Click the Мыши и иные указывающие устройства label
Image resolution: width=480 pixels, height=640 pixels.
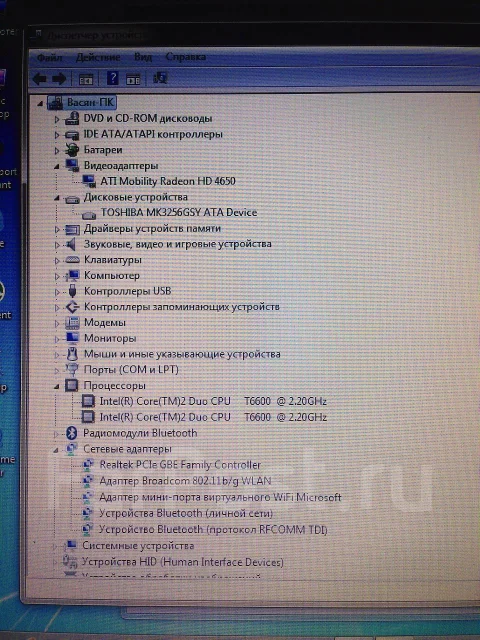pos(182,354)
